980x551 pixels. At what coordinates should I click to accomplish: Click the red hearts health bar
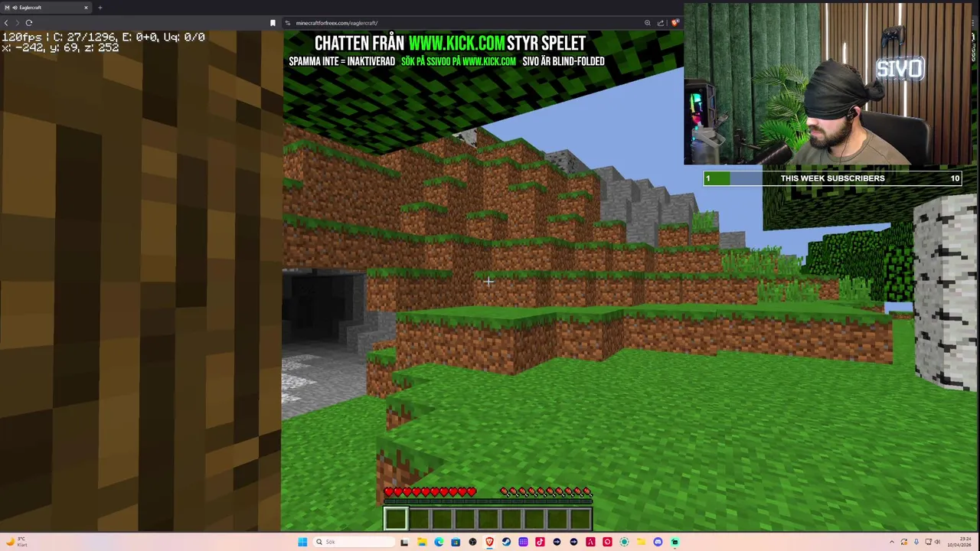(430, 492)
